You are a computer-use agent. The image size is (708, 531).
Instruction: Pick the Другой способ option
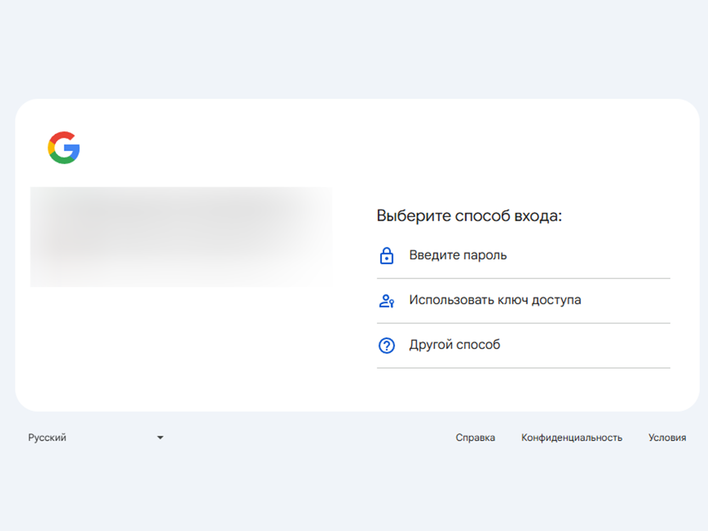523,345
